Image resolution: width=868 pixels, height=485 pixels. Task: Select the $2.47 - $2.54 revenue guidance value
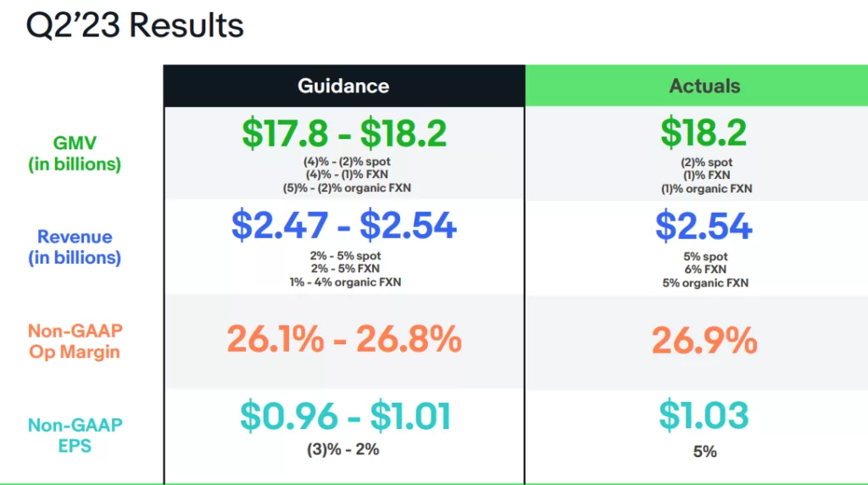pyautogui.click(x=343, y=226)
